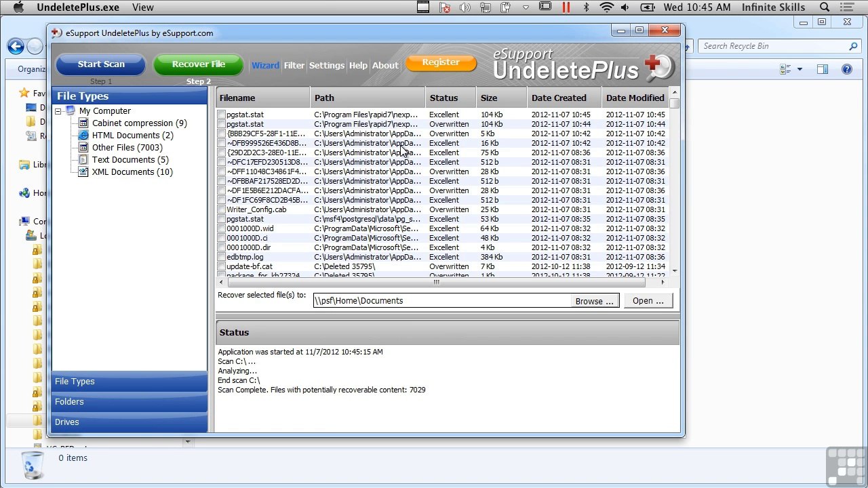
Task: Open the View menu in the Mac menu bar
Action: pos(142,7)
